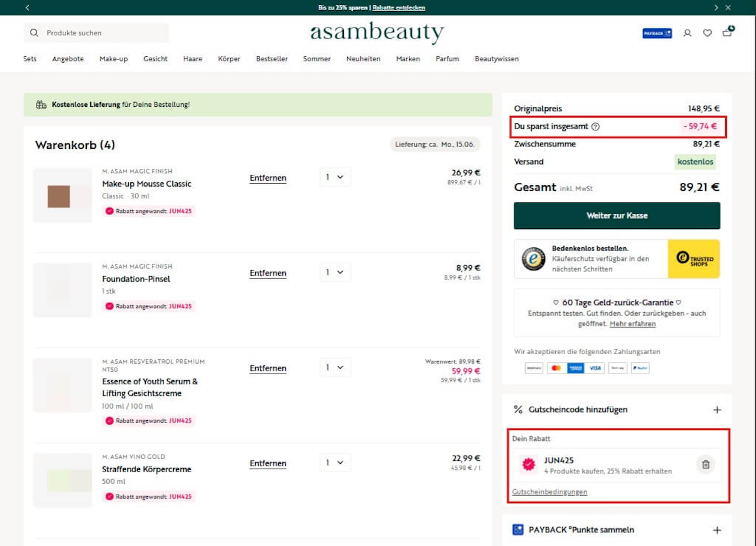Viewport: 756px width, 546px height.
Task: Remove Straffende Körpercreme via Entfernen
Action: (x=268, y=463)
